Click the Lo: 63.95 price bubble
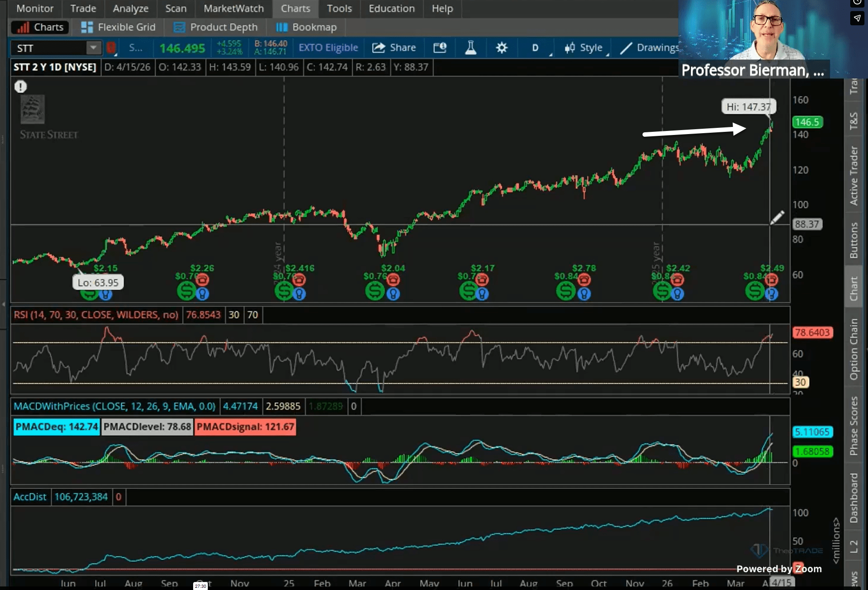 (98, 282)
